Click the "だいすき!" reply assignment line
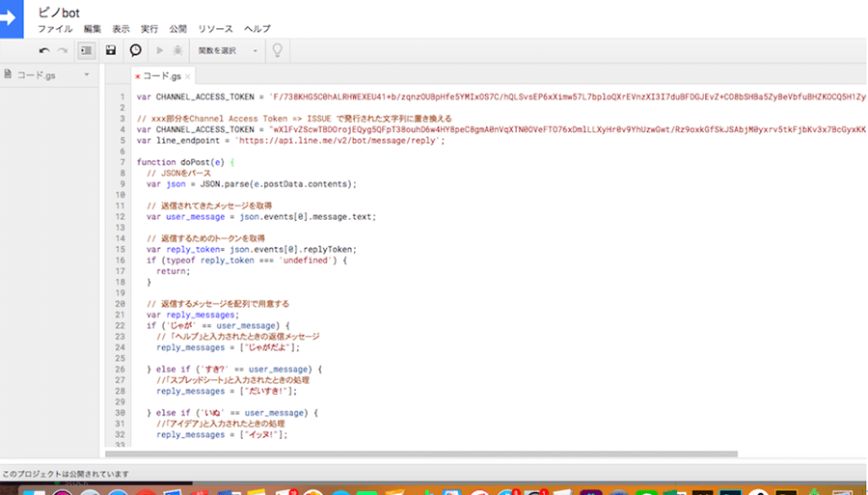Viewport: 868px width, 495px height. [x=227, y=391]
